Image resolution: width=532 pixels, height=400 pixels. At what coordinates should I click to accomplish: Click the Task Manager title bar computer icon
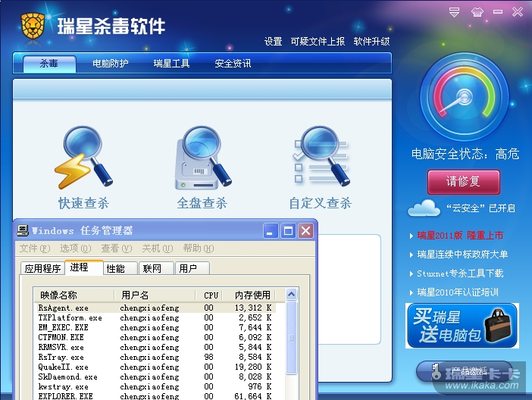point(23,231)
